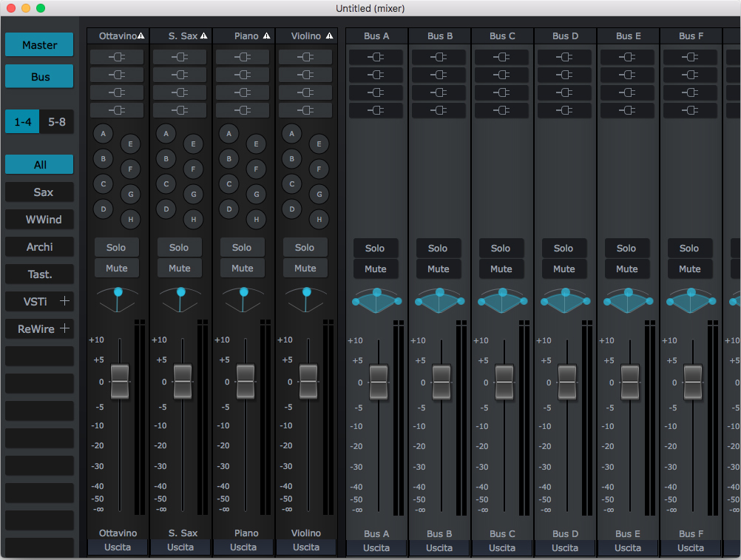Toggle the Master section button

pos(40,45)
